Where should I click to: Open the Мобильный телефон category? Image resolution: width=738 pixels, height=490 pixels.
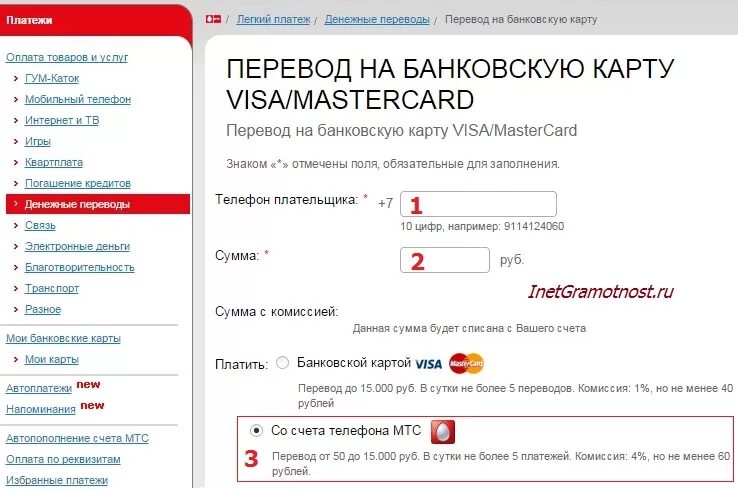point(78,99)
